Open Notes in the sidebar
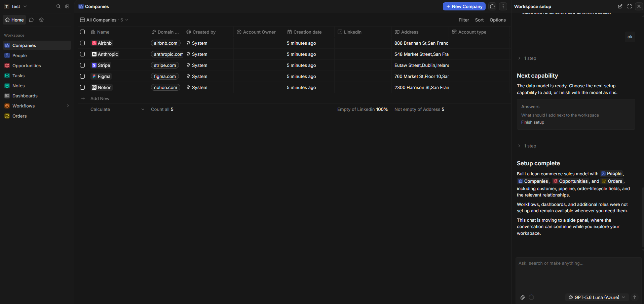The image size is (644, 304). pyautogui.click(x=37, y=86)
